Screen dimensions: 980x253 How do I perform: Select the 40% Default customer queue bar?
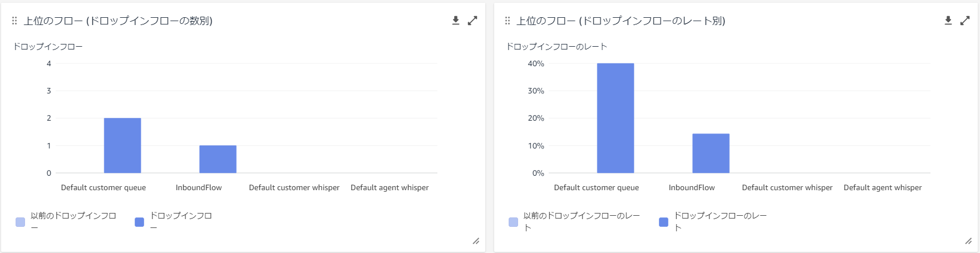coord(615,118)
